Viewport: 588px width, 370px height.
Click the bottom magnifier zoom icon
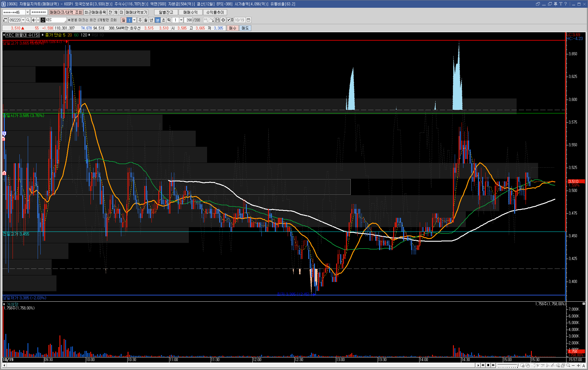tap(568, 366)
